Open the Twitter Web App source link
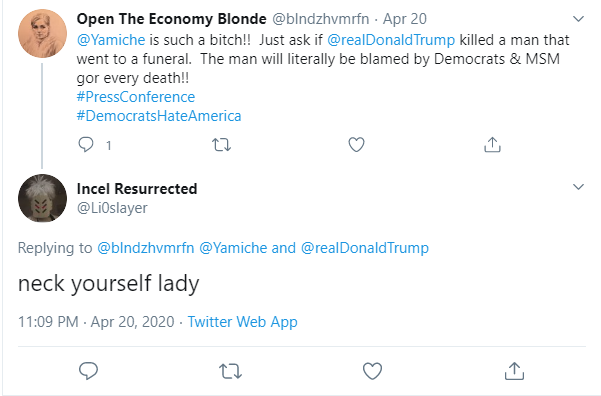This screenshot has width=601, height=396. (242, 322)
